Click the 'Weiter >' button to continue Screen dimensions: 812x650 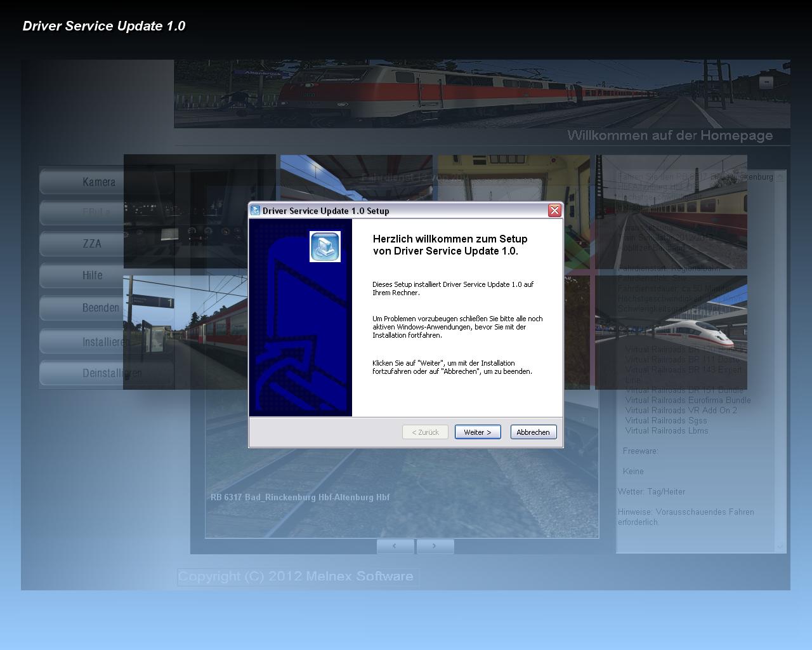[478, 432]
